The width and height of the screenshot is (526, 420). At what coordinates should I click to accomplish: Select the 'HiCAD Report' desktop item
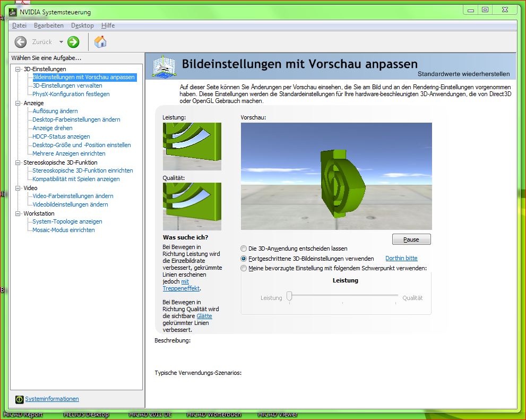(x=23, y=415)
